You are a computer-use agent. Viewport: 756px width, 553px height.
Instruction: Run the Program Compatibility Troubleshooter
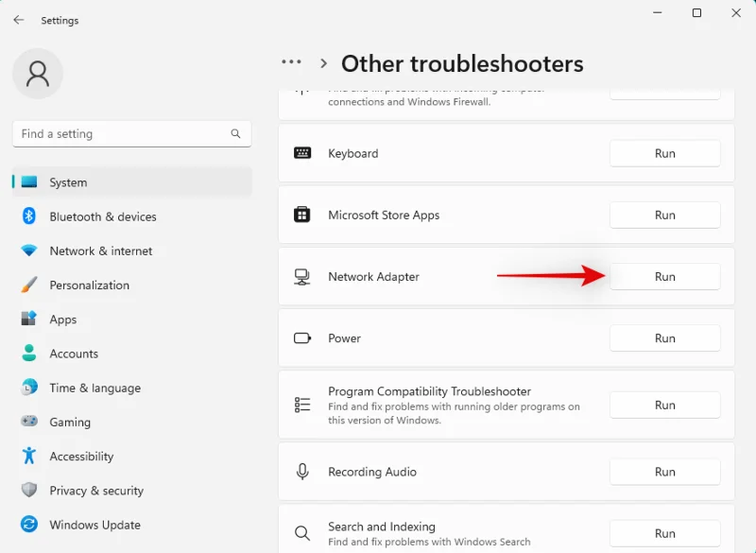pyautogui.click(x=664, y=405)
